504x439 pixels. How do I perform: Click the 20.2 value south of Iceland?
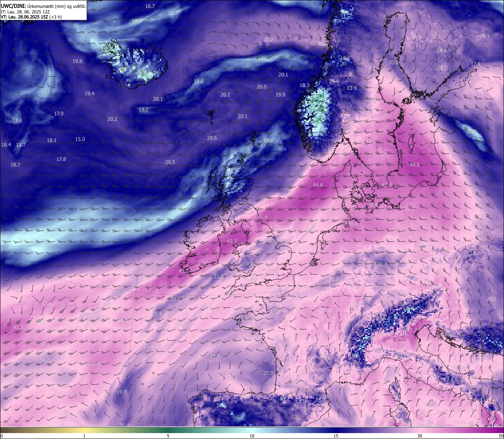tap(112, 119)
